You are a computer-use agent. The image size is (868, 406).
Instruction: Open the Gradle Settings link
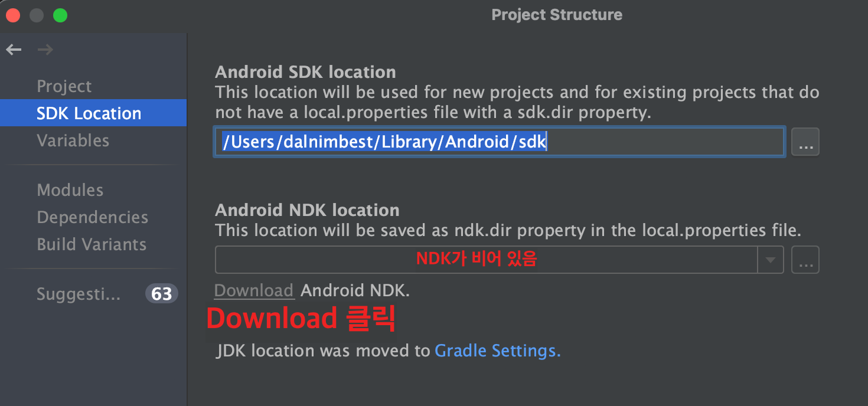click(497, 351)
